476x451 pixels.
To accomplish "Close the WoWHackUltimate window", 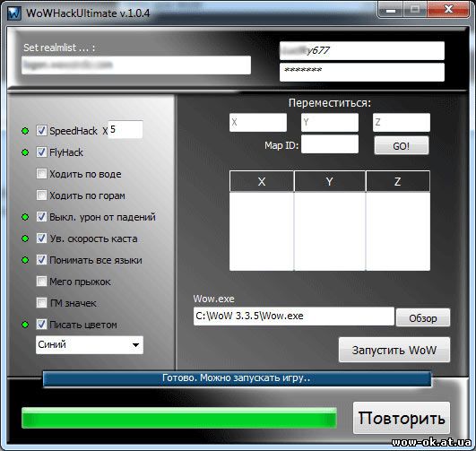I will 448,10.
